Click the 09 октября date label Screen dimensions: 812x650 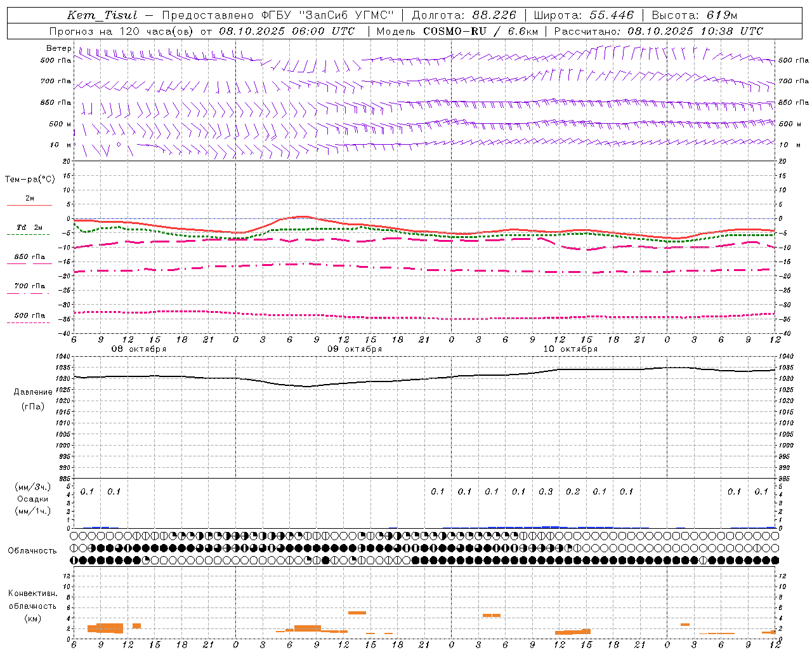(x=355, y=349)
